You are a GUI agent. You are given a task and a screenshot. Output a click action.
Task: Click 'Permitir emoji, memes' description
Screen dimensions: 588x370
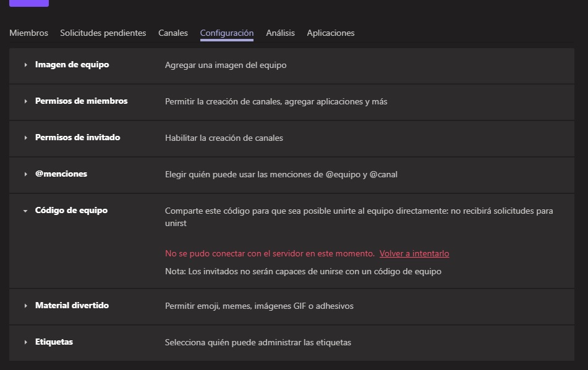[x=259, y=306]
